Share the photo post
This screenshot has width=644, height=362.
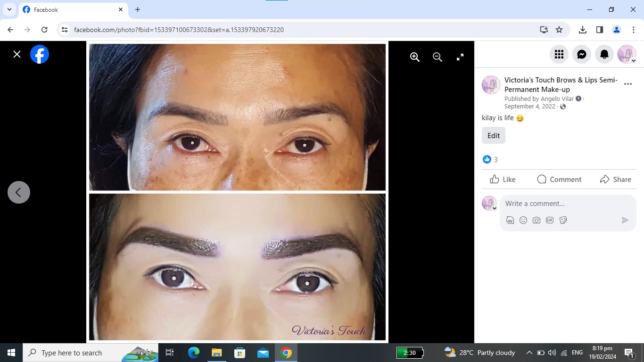[x=616, y=179]
